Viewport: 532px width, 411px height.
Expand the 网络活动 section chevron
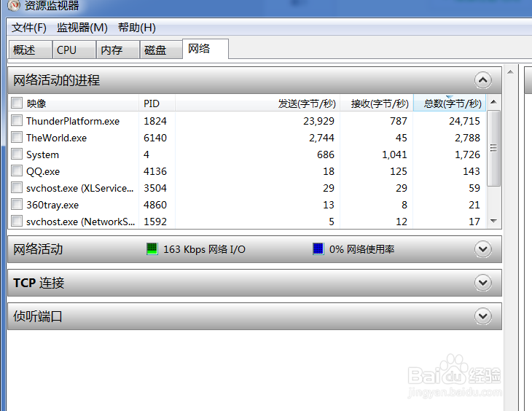[x=482, y=249]
